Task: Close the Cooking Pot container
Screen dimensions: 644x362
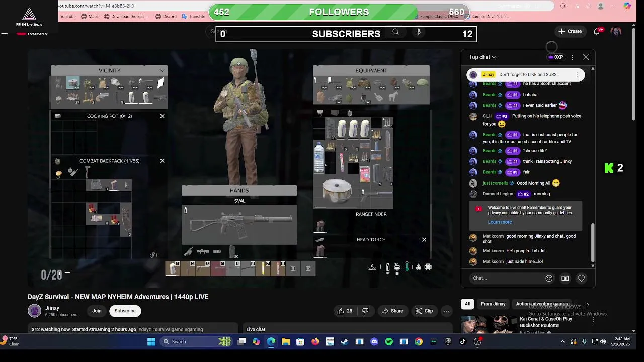Action: point(162,116)
